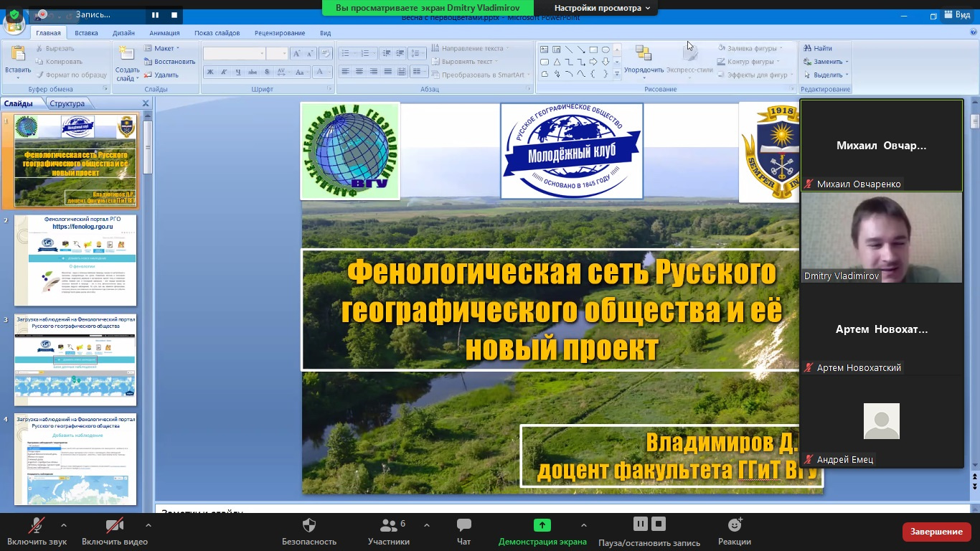Image resolution: width=980 pixels, height=551 pixels.
Task: Open the Participants panel
Action: tap(389, 526)
